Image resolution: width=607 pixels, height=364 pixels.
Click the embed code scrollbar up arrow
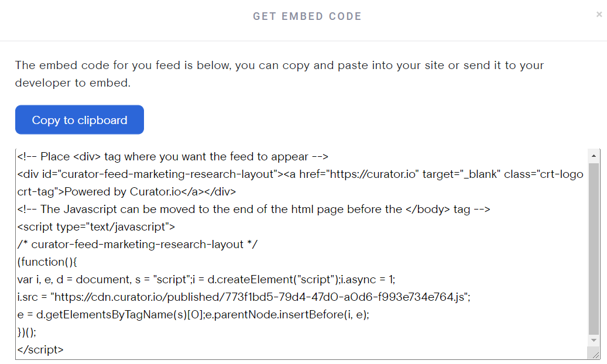pyautogui.click(x=594, y=156)
